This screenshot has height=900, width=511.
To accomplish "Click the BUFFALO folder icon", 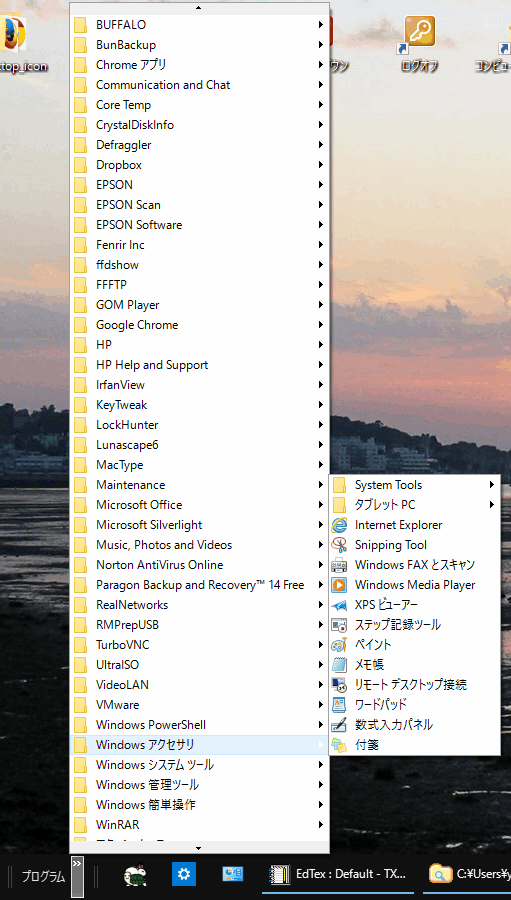I will click(x=80, y=25).
